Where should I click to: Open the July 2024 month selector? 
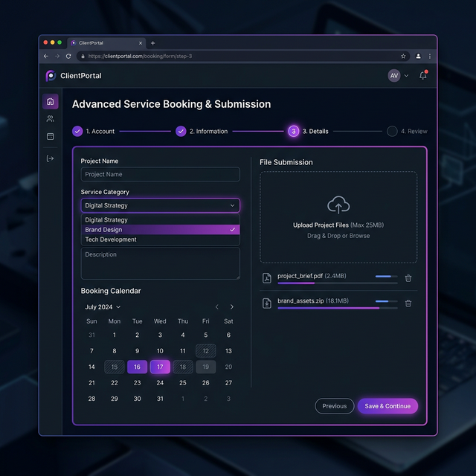[103, 307]
